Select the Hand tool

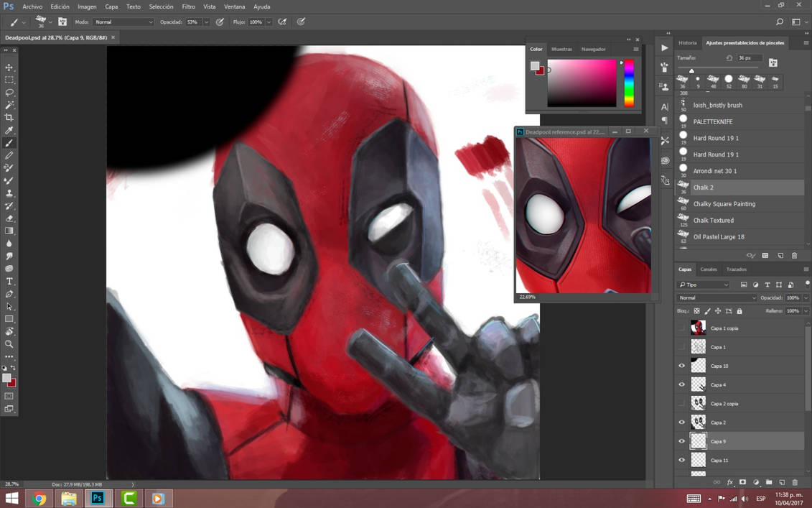click(9, 331)
